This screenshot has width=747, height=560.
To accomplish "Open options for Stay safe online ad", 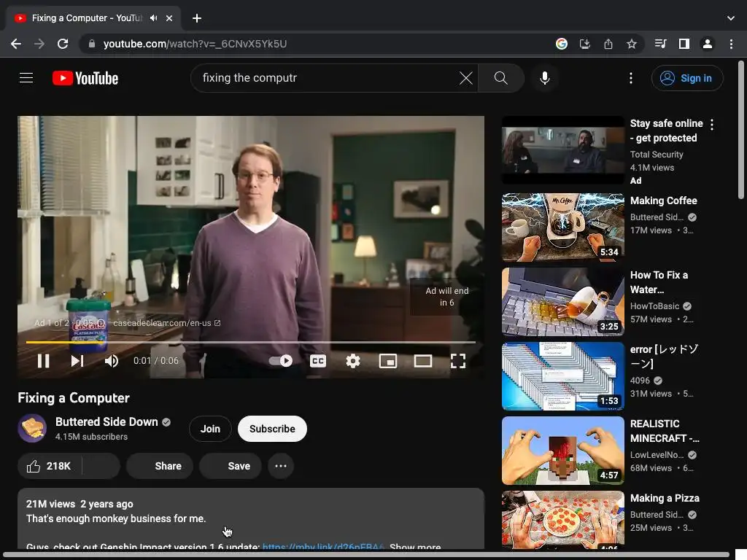I will [x=712, y=124].
